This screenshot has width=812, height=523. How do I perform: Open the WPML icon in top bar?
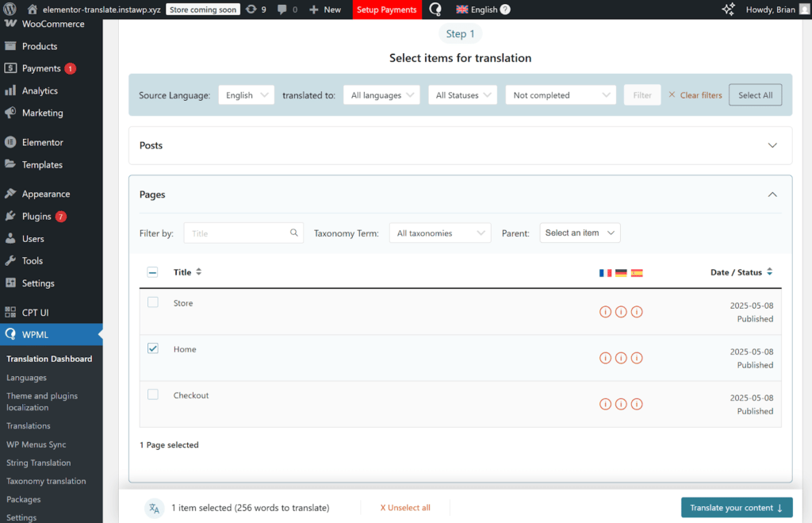click(x=435, y=10)
